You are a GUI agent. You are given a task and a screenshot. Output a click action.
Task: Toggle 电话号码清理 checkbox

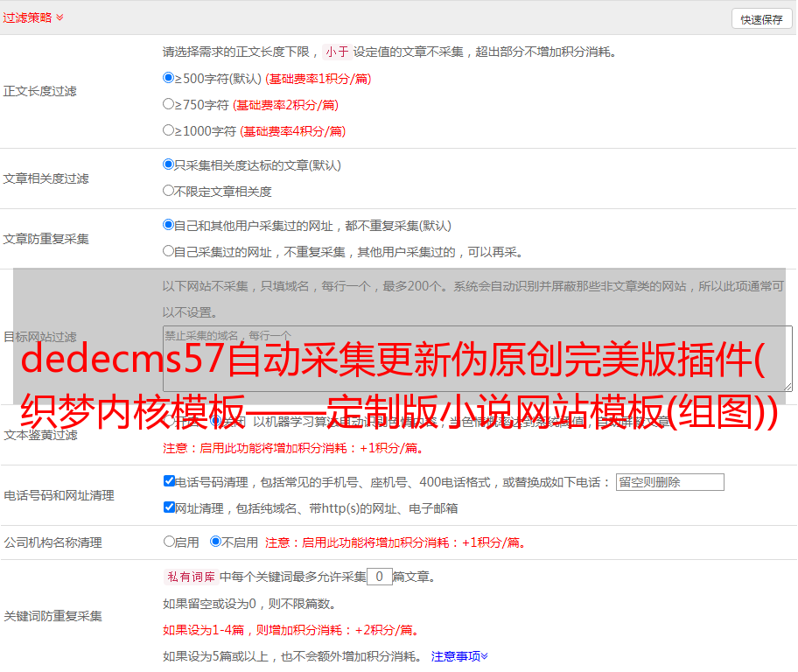(x=169, y=481)
